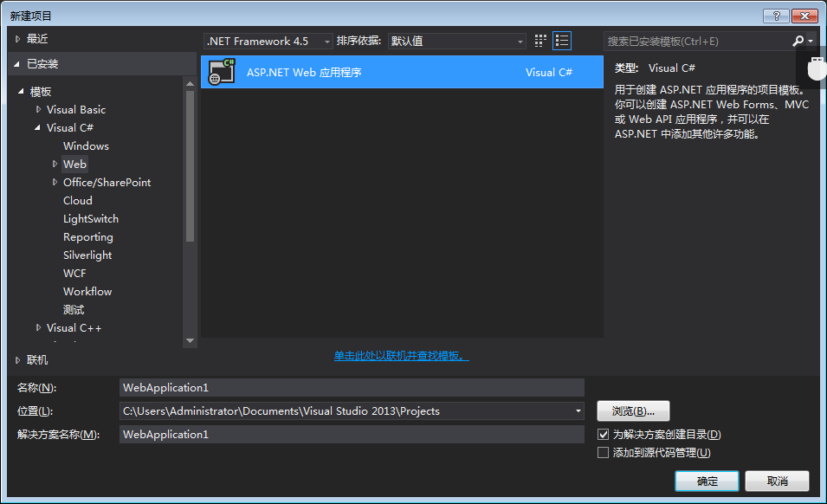Open the help question mark button
827x504 pixels.
coord(777,16)
